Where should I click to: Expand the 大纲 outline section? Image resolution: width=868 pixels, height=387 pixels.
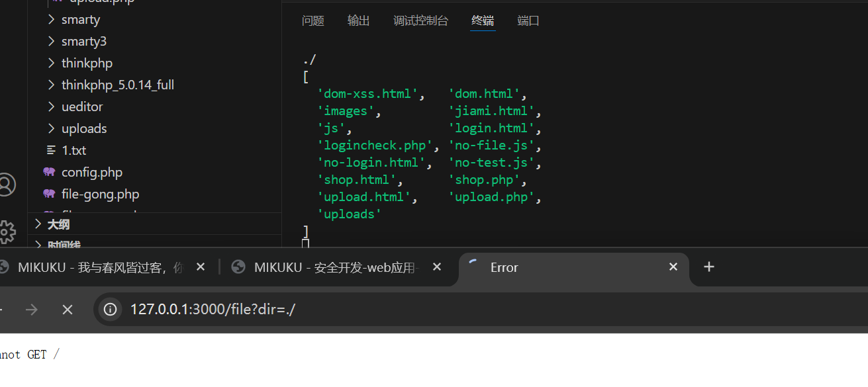(38, 224)
